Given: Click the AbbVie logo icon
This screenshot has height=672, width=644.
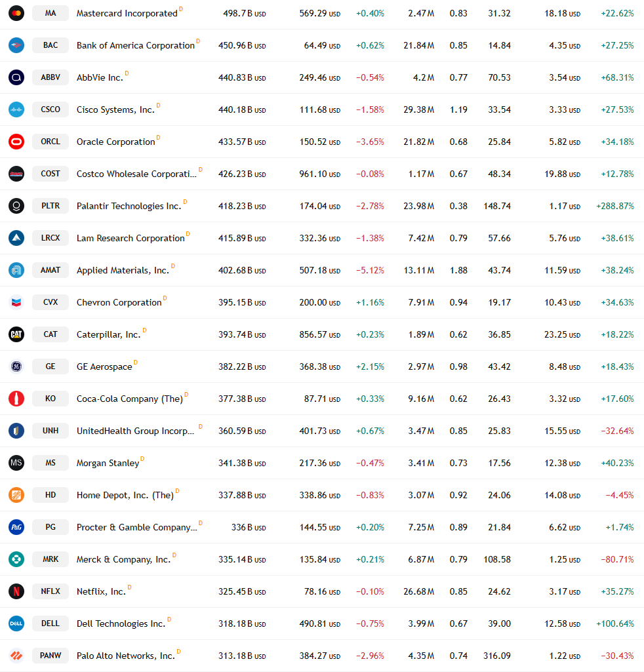Looking at the screenshot, I should coord(16,77).
